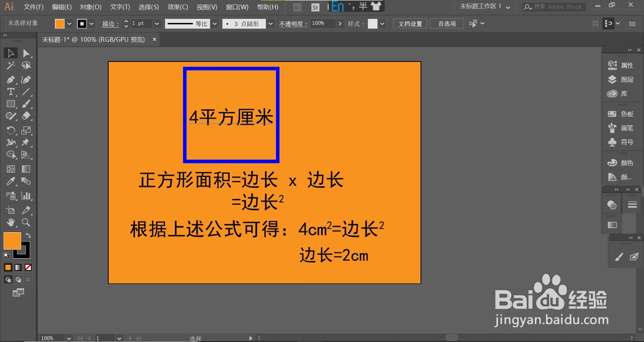Select the Lasso tool
Image resolution: width=644 pixels, height=342 pixels.
coord(26,65)
